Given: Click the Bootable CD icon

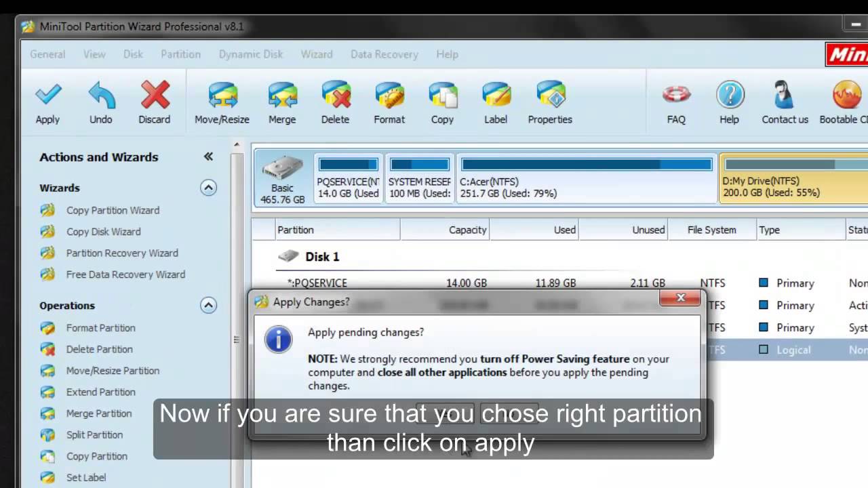Looking at the screenshot, I should point(846,96).
